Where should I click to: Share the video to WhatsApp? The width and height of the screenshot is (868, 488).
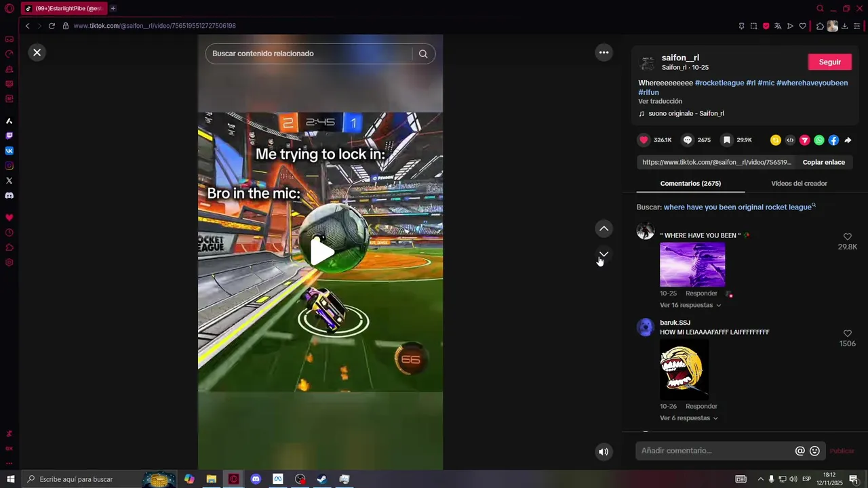tap(819, 140)
